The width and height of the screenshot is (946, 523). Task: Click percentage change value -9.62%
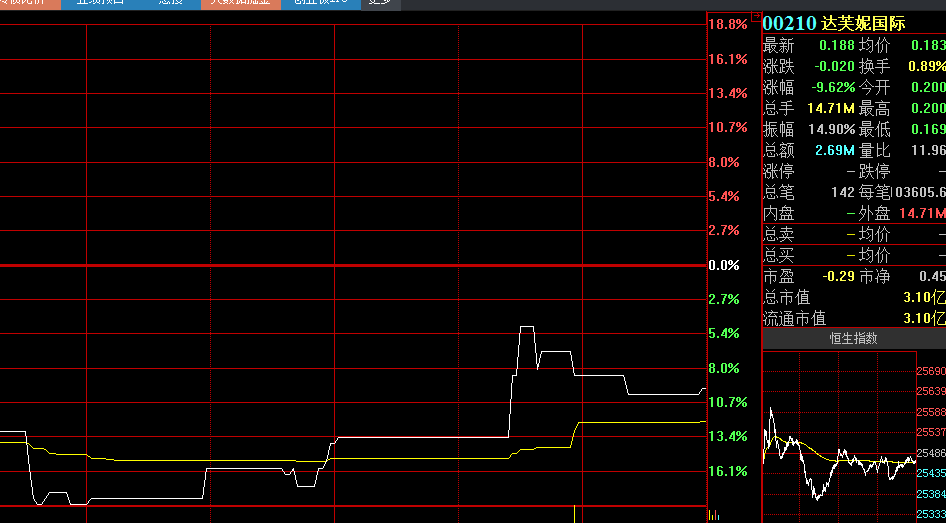click(833, 87)
